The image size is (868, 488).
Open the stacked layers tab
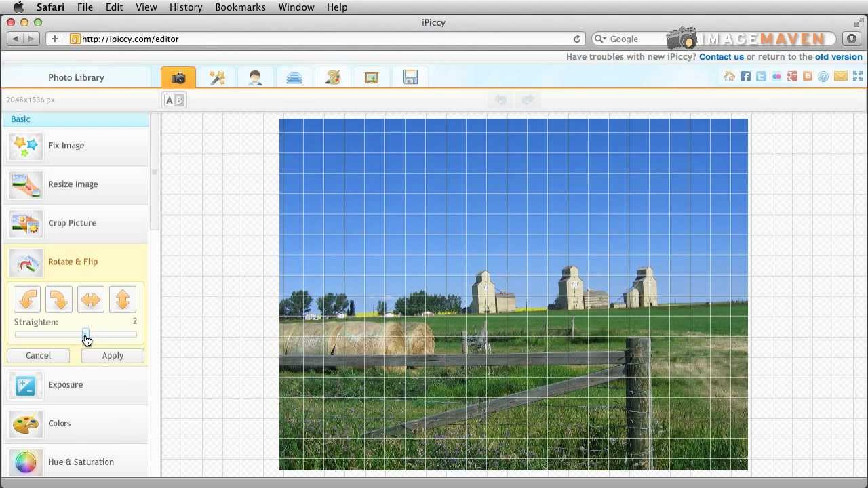pyautogui.click(x=294, y=77)
